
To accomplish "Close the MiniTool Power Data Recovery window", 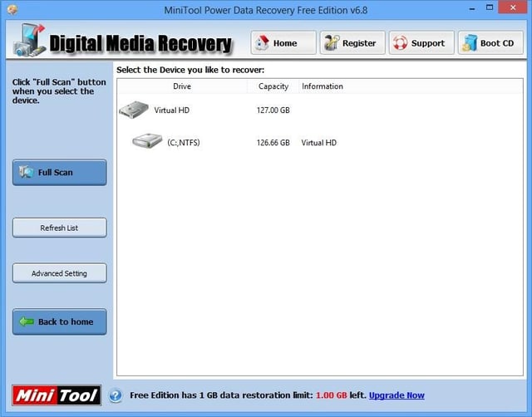I will tap(513, 7).
